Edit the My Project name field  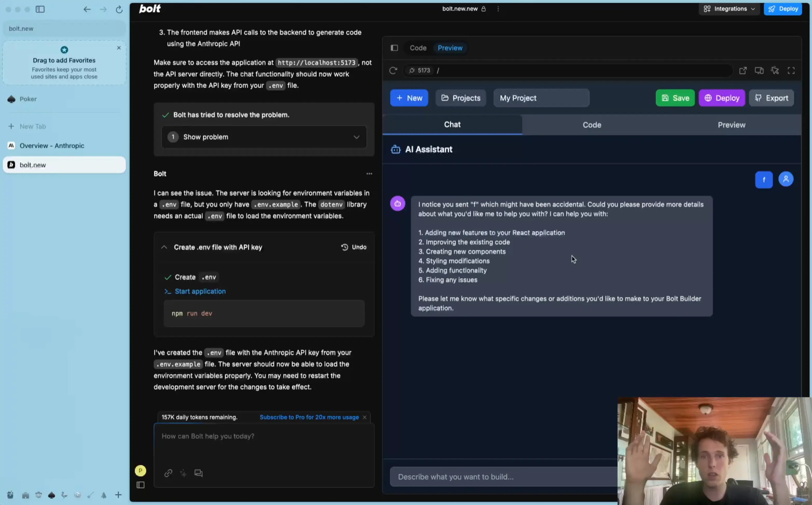tap(541, 98)
